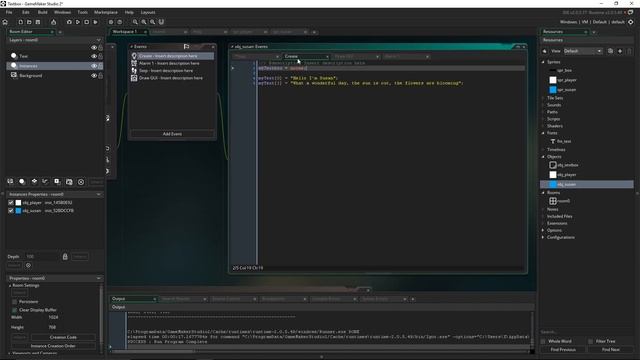Open the Tools menu
The width and height of the screenshot is (640, 360).
(x=82, y=12)
